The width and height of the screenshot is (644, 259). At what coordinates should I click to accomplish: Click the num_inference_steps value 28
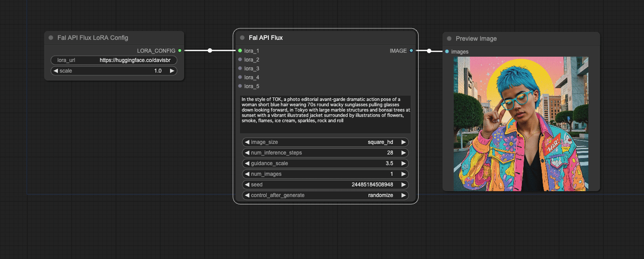coord(390,153)
